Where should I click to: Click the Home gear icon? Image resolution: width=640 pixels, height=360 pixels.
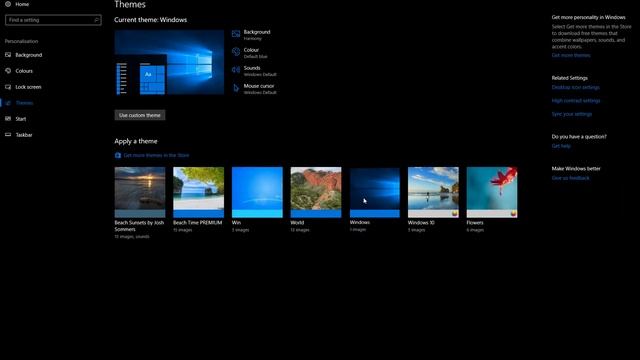click(x=8, y=4)
